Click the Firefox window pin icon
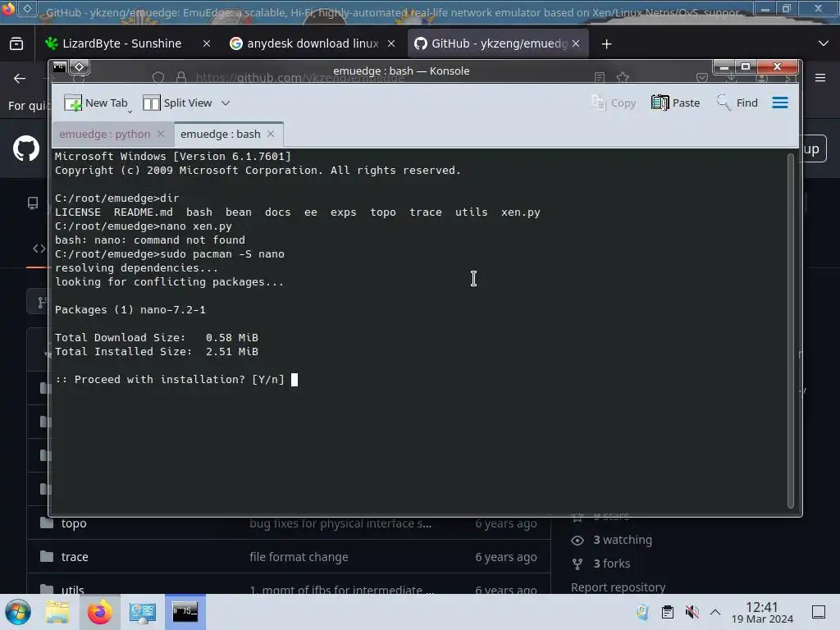 [27, 8]
